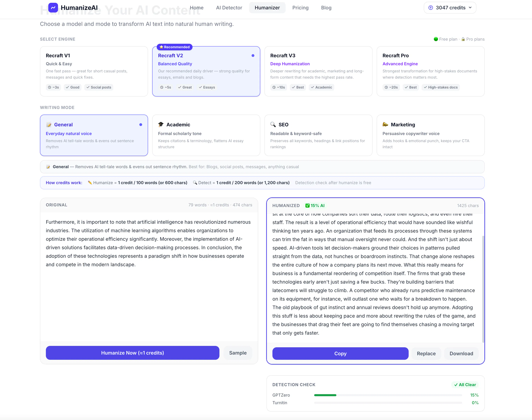Click the 79 words counter text

(197, 205)
